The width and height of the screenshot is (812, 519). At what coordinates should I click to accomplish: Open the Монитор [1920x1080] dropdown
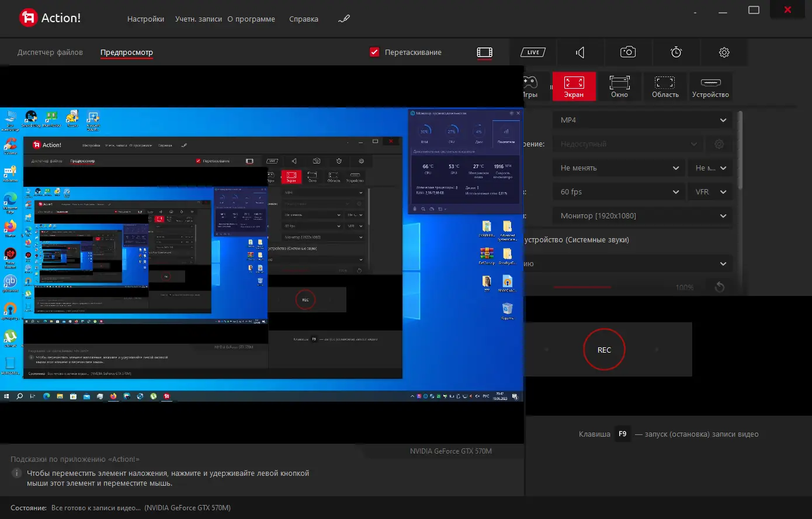tap(642, 216)
